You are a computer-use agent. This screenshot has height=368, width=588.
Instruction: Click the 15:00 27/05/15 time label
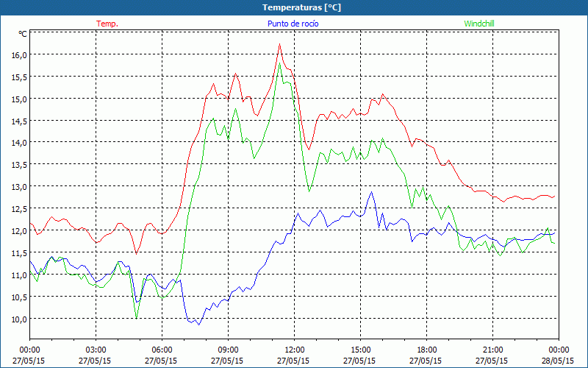coord(359,355)
